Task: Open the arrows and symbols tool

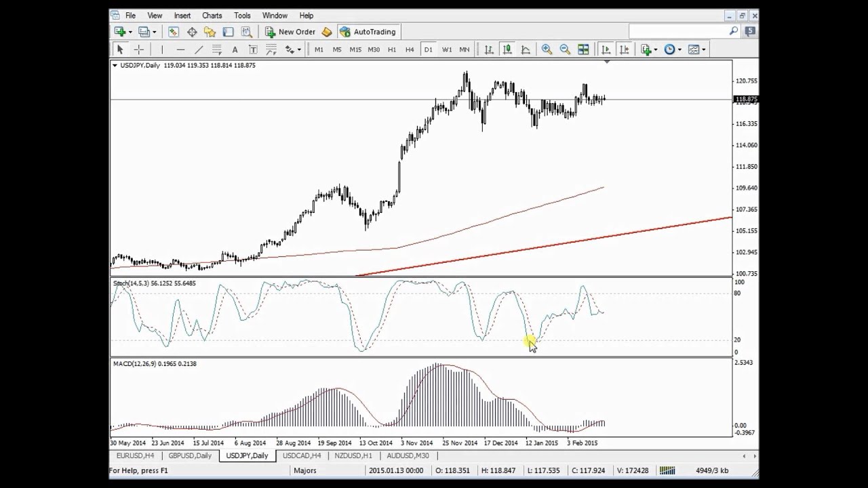Action: 290,49
